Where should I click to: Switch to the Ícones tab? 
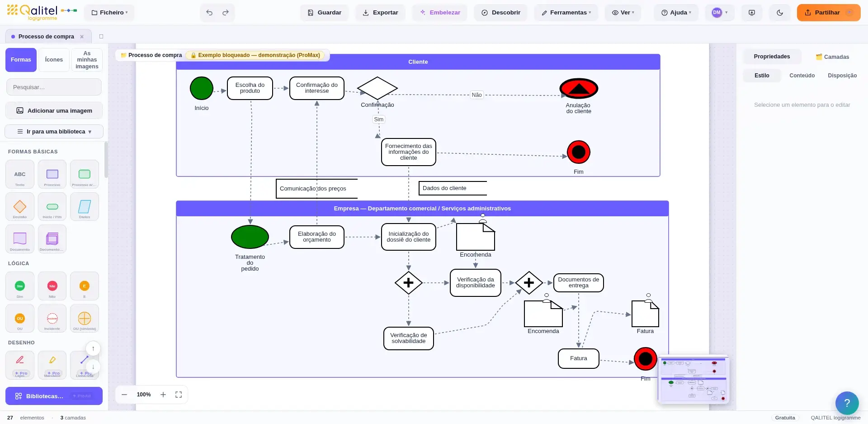click(x=54, y=60)
